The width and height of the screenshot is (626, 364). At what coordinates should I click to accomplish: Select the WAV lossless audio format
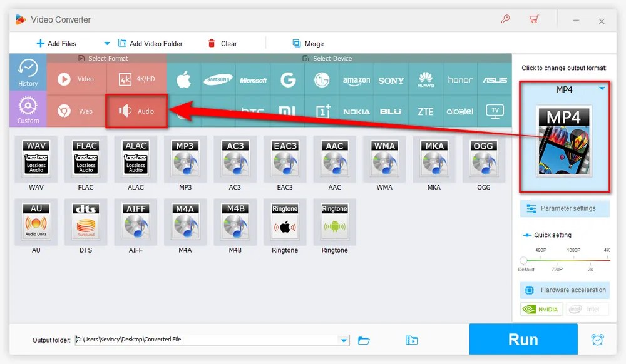point(36,159)
